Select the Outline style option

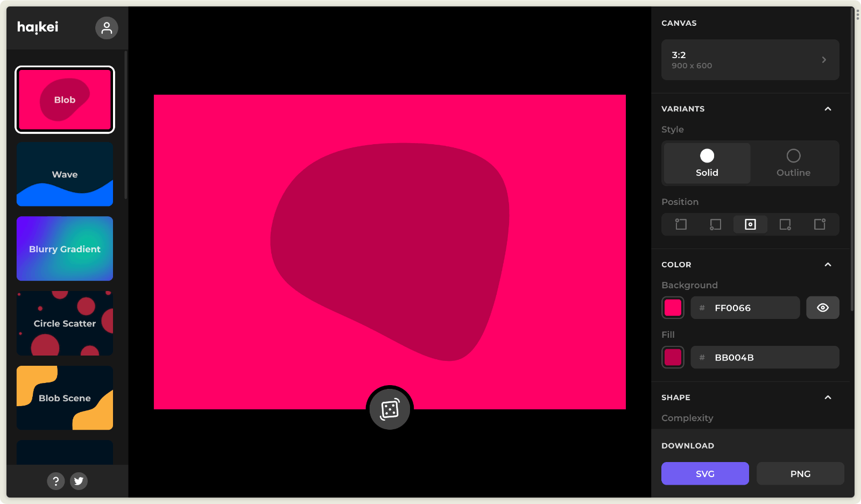(793, 163)
